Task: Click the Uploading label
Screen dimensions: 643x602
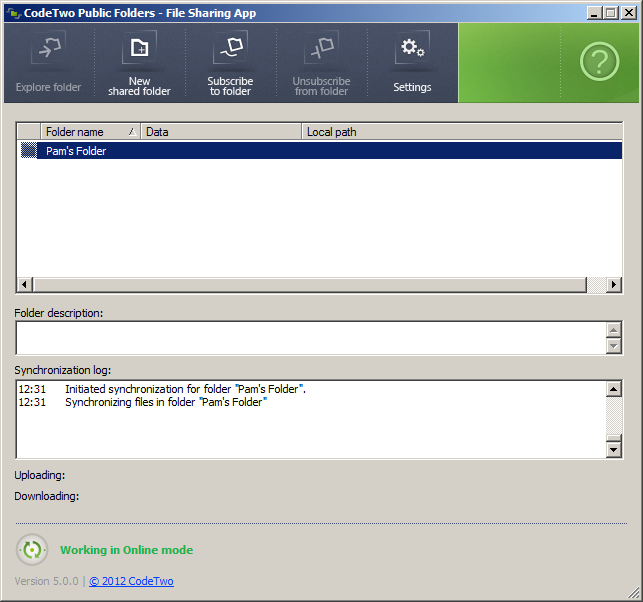Action: coord(39,475)
